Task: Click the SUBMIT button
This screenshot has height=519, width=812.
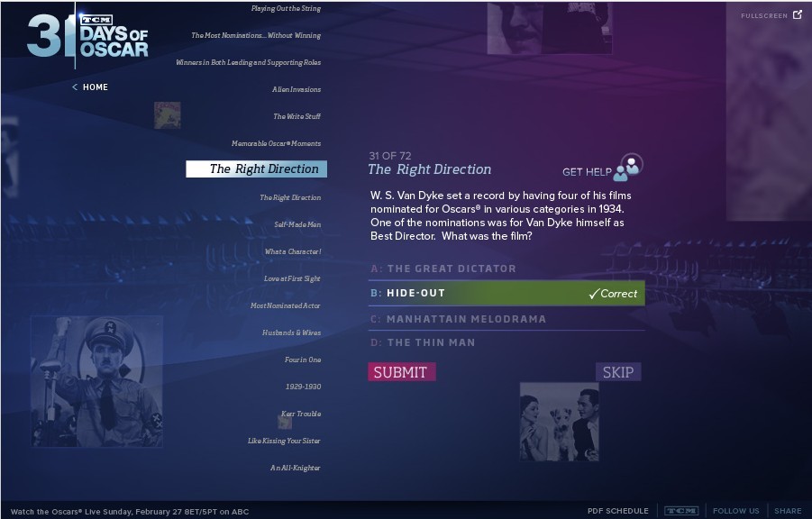Action: tap(401, 372)
